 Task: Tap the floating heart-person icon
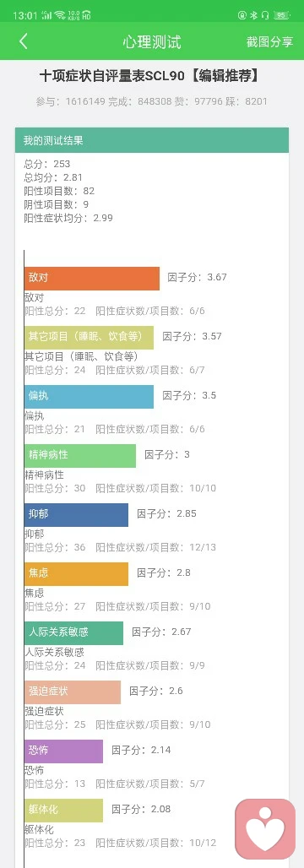click(265, 828)
